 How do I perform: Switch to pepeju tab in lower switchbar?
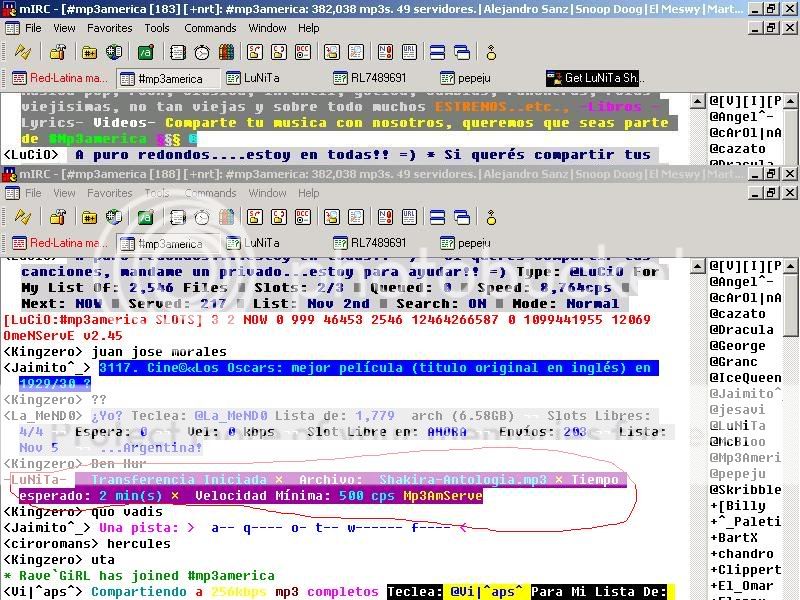[x=465, y=243]
